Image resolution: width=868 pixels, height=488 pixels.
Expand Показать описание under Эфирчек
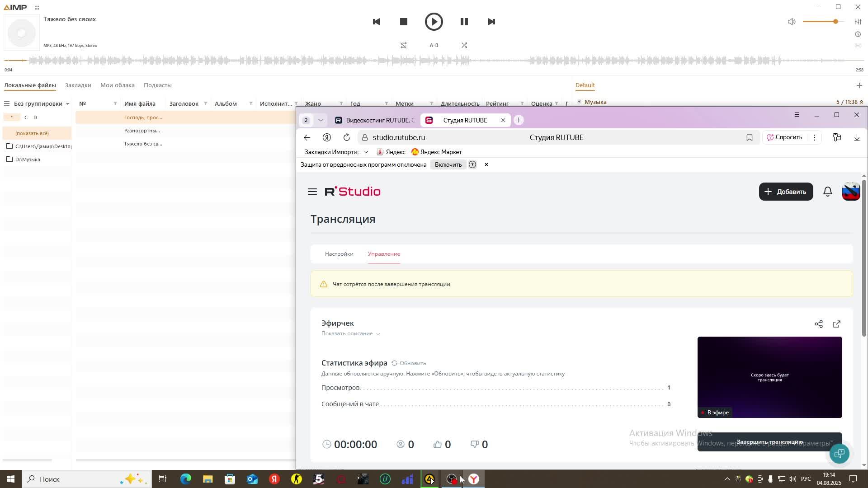coord(351,333)
